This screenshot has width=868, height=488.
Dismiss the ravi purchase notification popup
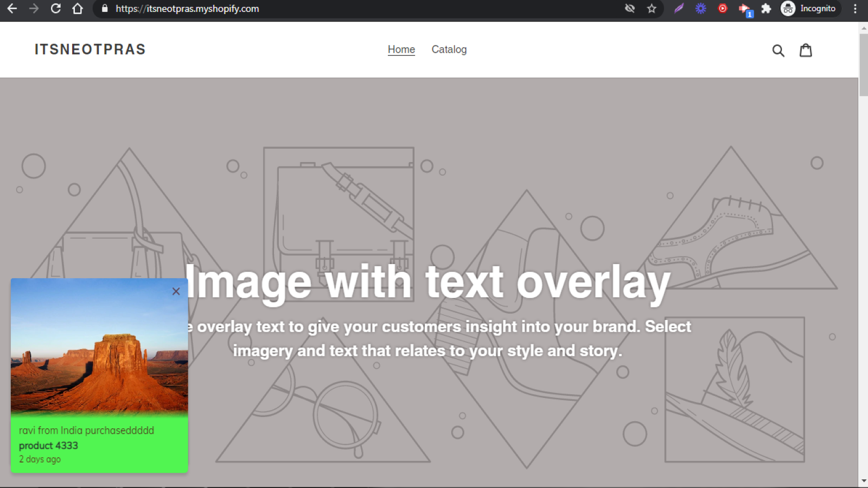pos(176,291)
